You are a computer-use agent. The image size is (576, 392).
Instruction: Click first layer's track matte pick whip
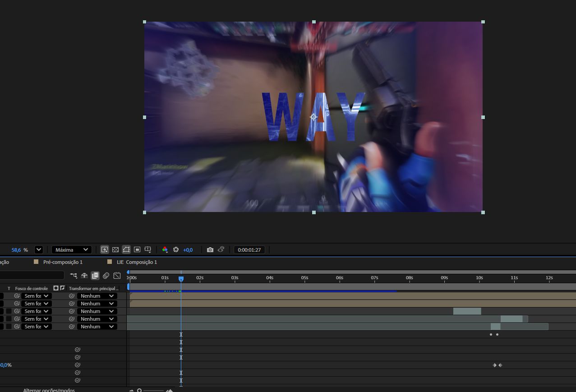[17, 296]
